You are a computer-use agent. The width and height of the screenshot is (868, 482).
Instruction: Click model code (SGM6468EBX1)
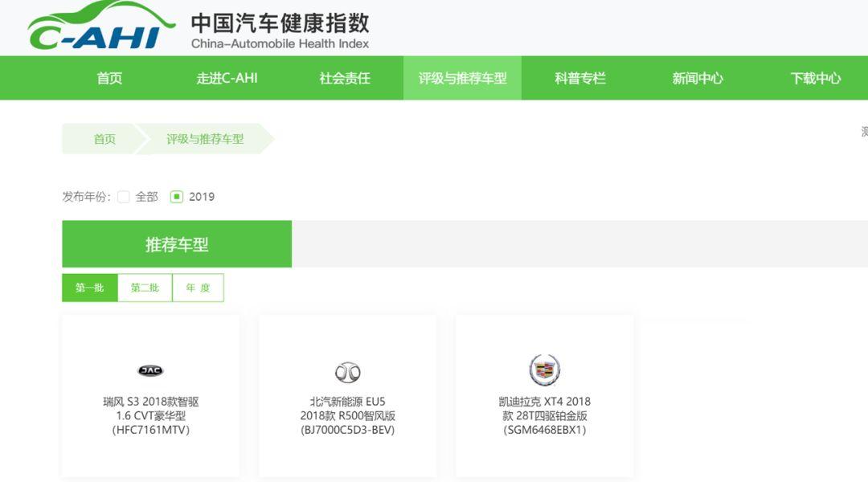545,430
